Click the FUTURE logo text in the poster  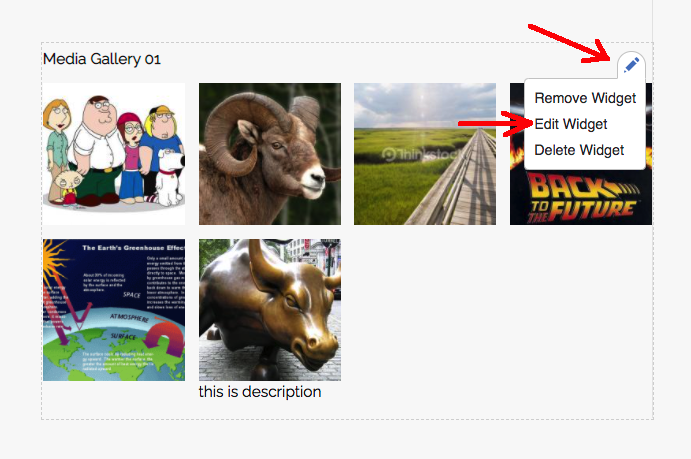(x=593, y=210)
